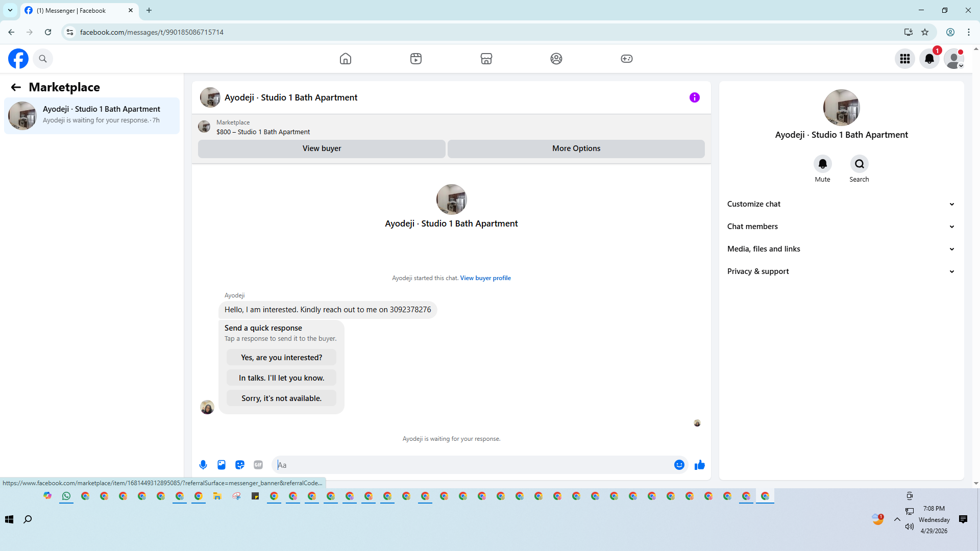The image size is (980, 551).
Task: Attach a photo using image icon
Action: point(222,465)
